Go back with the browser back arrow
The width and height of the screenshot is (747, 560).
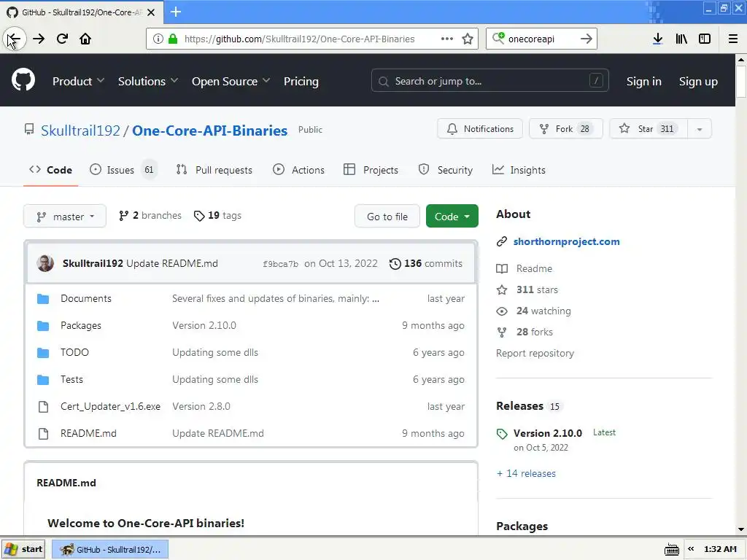[15, 39]
